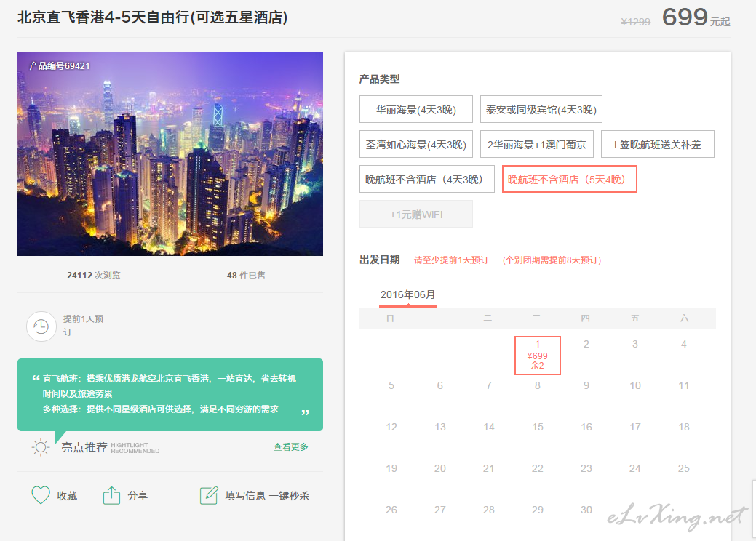Click 查看更多 link in highlights
The image size is (756, 541).
(291, 447)
